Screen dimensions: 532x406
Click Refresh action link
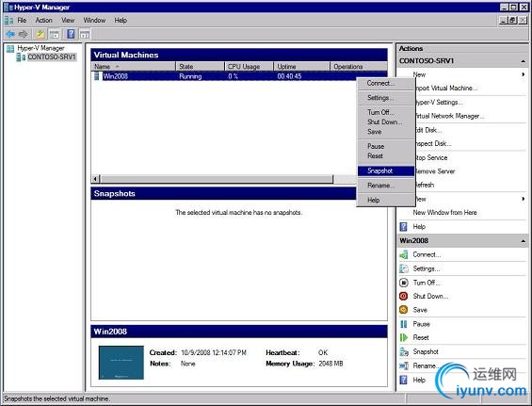pyautogui.click(x=425, y=185)
